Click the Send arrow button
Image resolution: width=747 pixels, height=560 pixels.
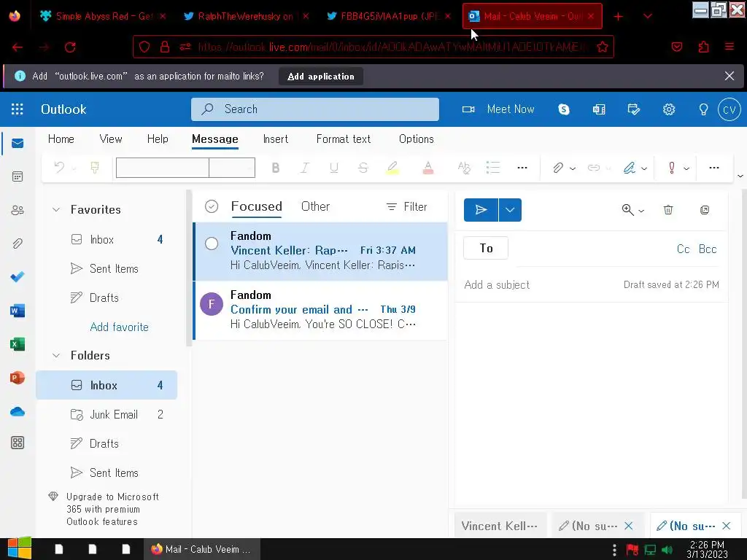coord(481,210)
